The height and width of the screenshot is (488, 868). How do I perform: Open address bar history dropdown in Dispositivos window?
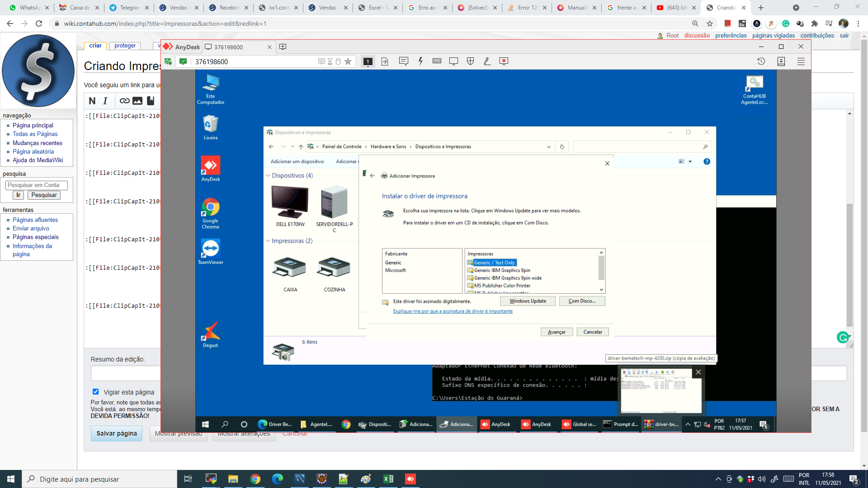[x=548, y=147]
